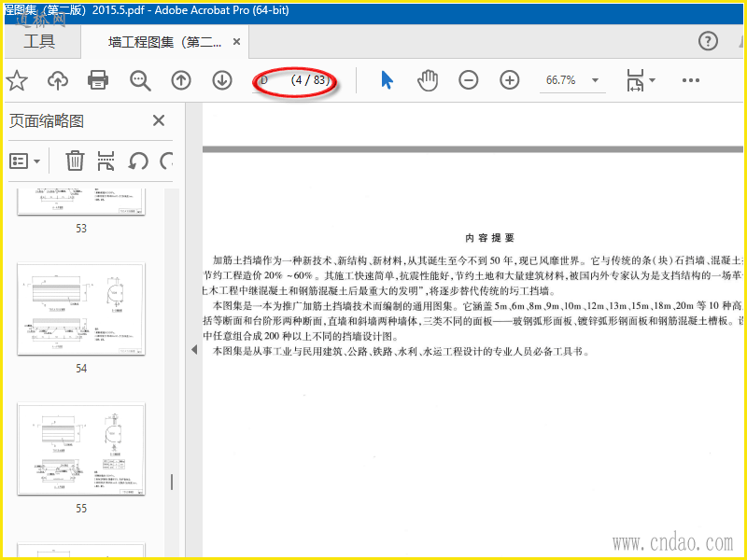Open thumbnail panel options menu
The image size is (747, 560).
25,161
